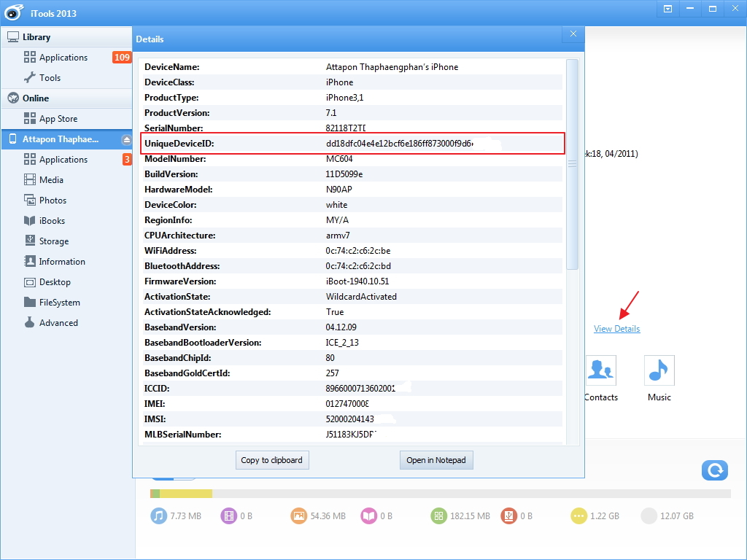Image resolution: width=747 pixels, height=560 pixels.
Task: Click the gray free space icon
Action: tap(649, 516)
